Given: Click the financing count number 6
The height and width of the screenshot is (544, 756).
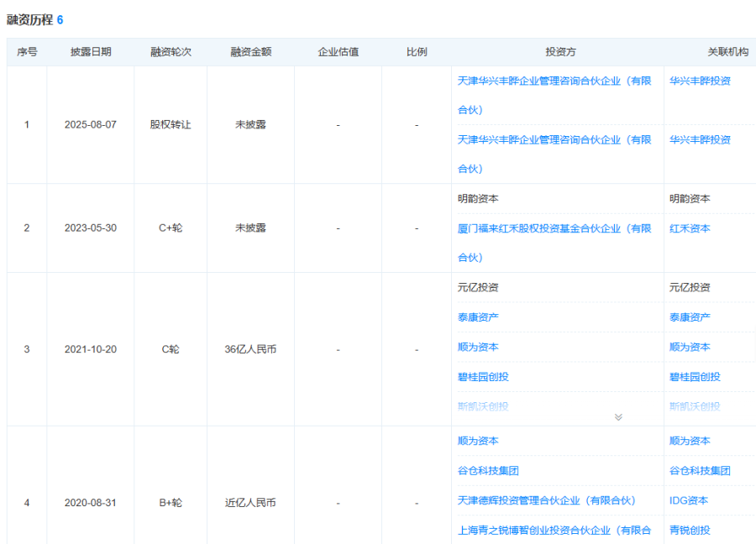Looking at the screenshot, I should (60, 20).
